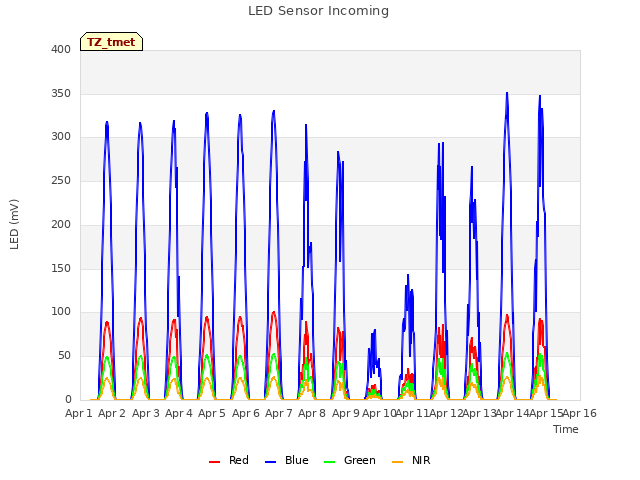Click the Apr 9 x-axis label
The width and height of the screenshot is (640, 480).
(x=346, y=413)
